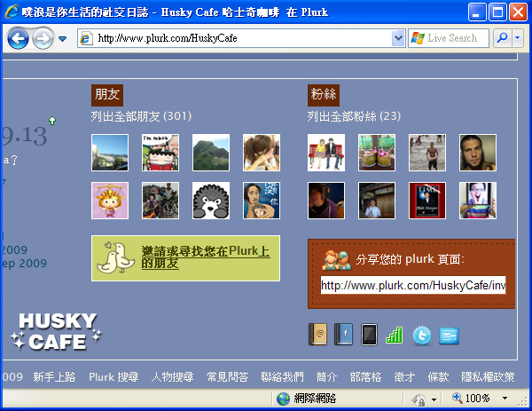The width and height of the screenshot is (532, 411).
Task: Open Plurk 搜尋 footer link
Action: (x=113, y=377)
